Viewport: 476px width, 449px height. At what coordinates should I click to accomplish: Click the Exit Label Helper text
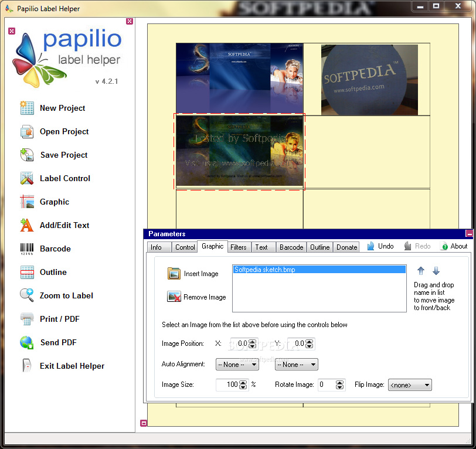(x=72, y=366)
